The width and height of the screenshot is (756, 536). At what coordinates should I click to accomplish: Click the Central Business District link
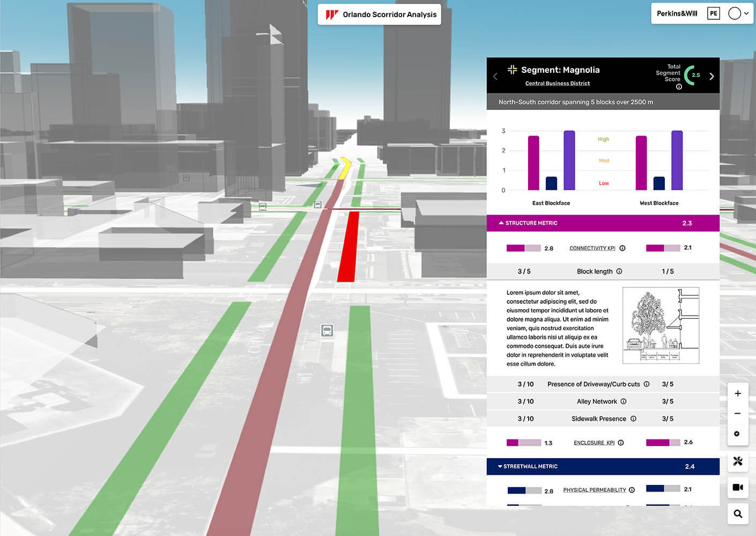point(557,84)
